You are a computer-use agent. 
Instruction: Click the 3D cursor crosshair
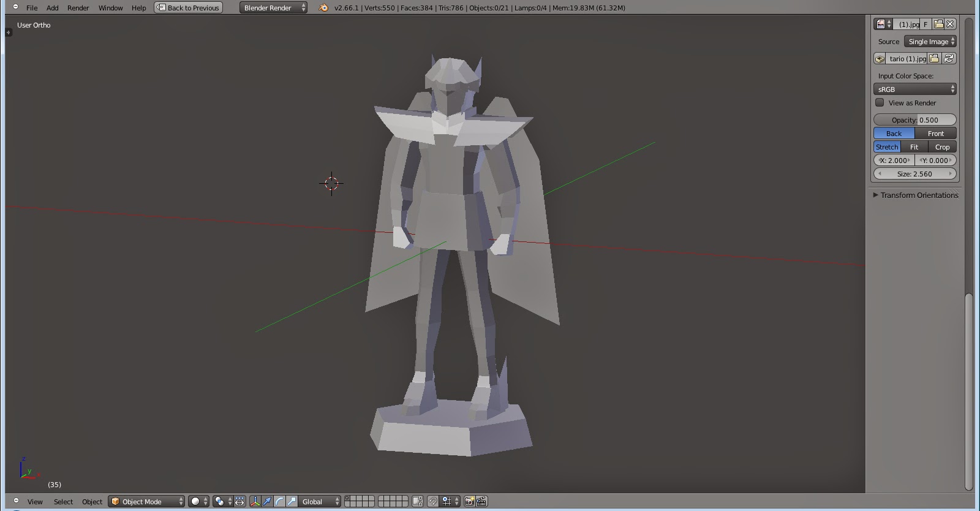point(331,183)
